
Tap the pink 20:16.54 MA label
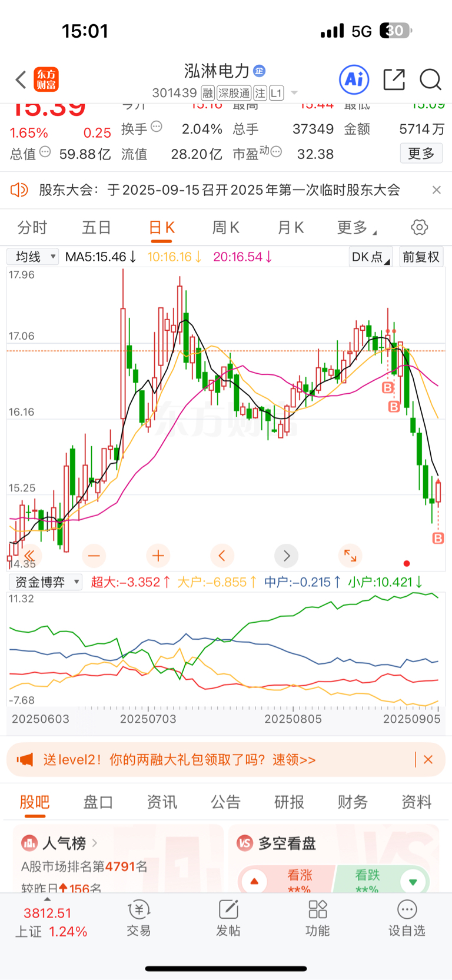pos(242,257)
